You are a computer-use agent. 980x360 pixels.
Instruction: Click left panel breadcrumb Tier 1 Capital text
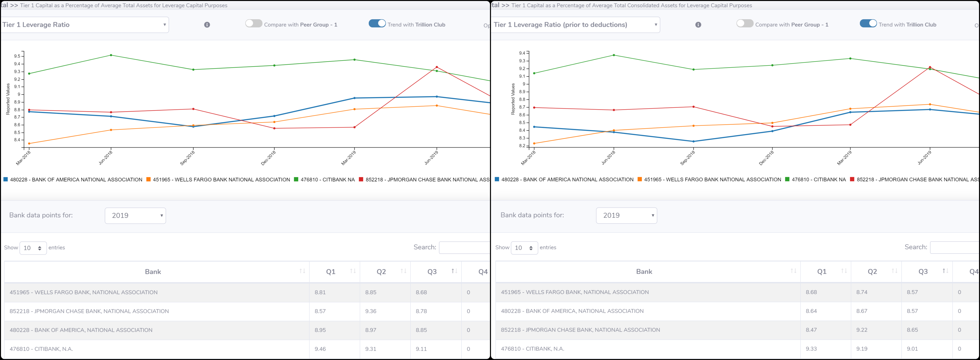(124, 5)
